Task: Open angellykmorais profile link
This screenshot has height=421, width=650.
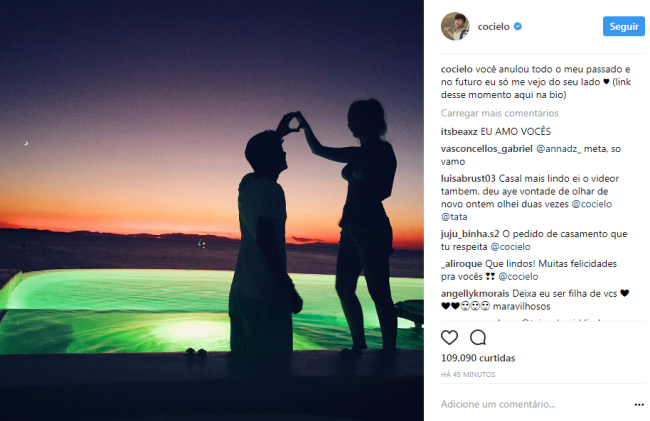Action: pos(475,294)
